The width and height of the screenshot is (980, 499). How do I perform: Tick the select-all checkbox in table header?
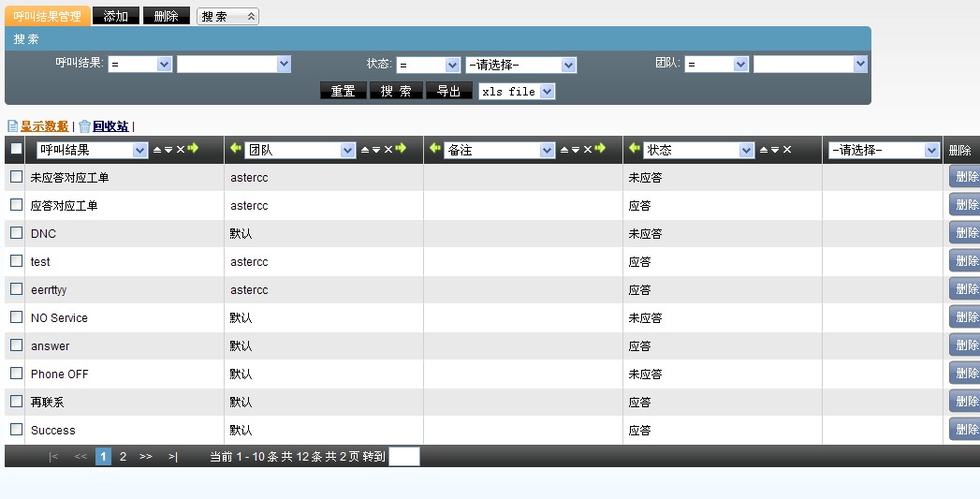tap(16, 149)
